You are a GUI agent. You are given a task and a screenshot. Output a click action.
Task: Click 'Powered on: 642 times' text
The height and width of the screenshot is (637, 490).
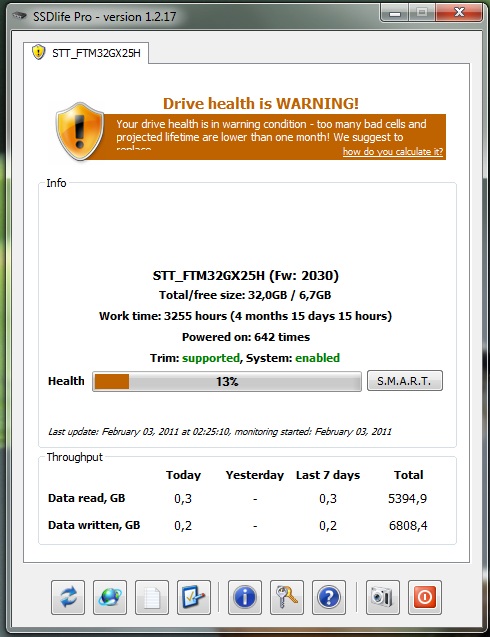246,337
